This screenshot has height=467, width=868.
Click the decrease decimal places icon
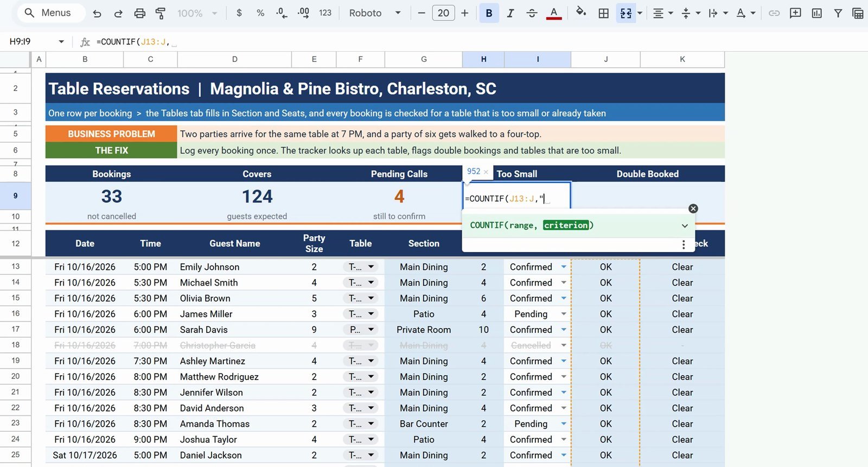(x=282, y=13)
